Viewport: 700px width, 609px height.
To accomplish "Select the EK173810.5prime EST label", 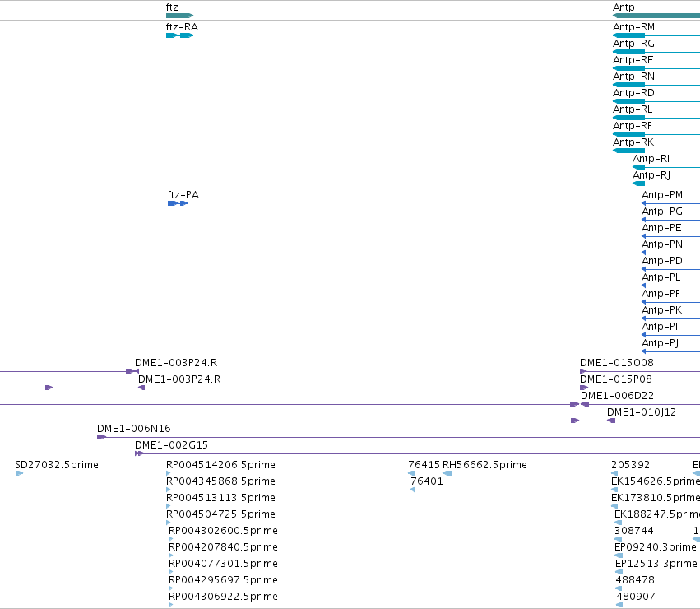I will click(x=656, y=498).
